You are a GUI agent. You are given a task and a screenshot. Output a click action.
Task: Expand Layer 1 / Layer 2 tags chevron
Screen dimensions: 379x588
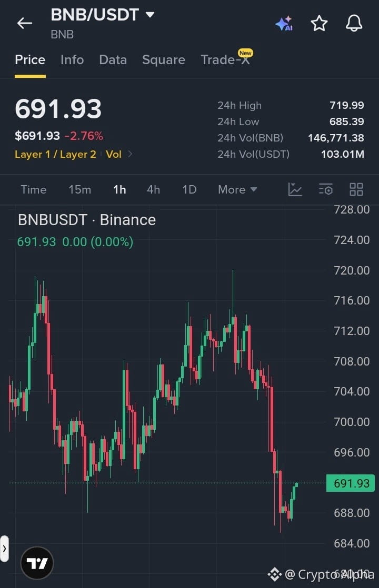click(x=130, y=154)
